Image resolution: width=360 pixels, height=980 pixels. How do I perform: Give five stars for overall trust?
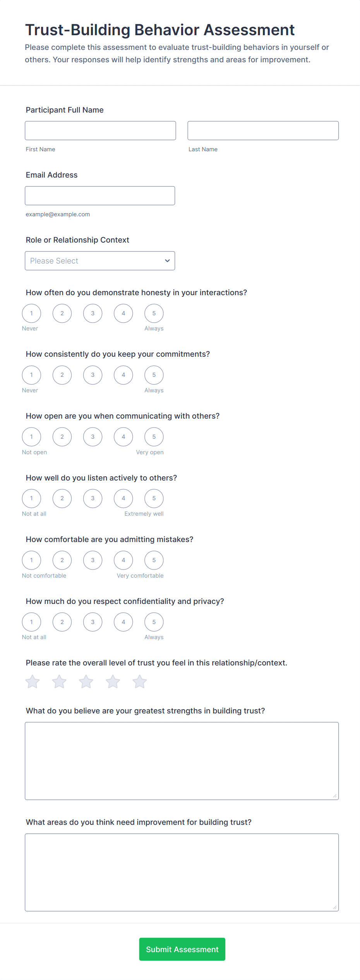pyautogui.click(x=139, y=682)
